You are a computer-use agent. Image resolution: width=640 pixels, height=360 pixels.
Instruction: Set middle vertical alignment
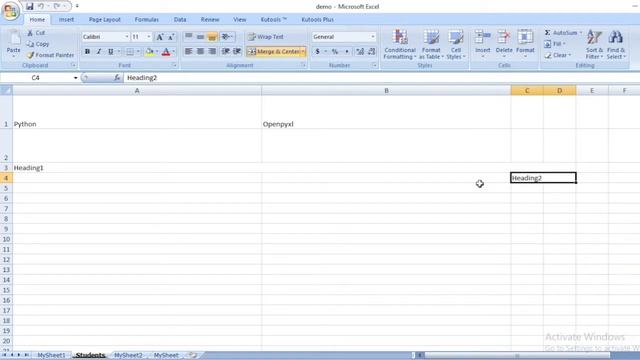coord(200,37)
